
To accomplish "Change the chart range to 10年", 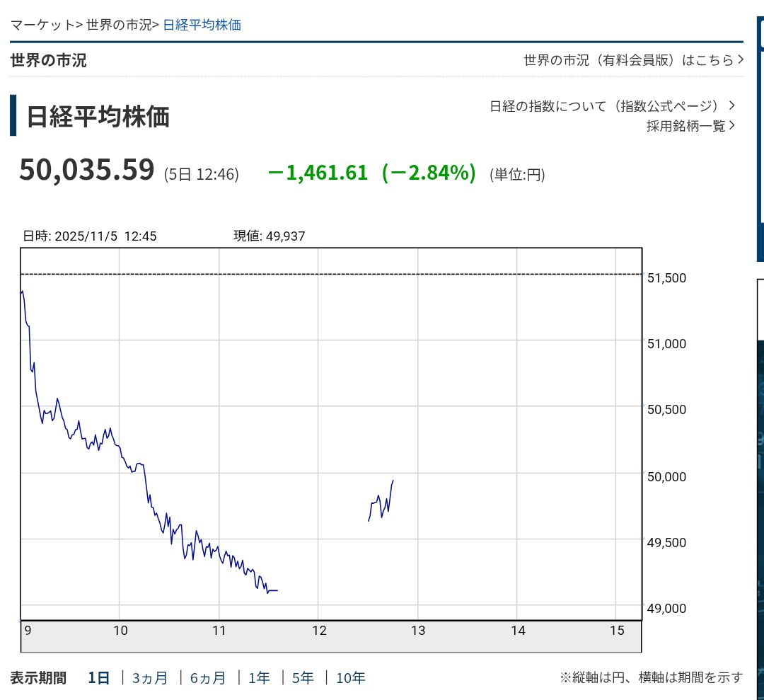I will tap(350, 678).
